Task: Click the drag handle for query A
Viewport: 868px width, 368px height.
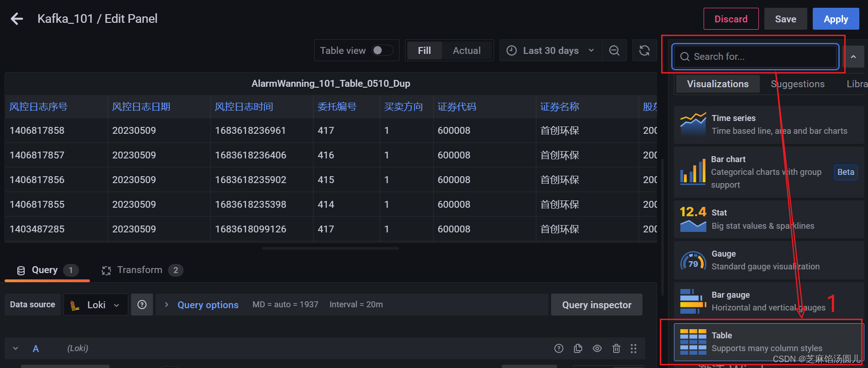Action: pos(633,348)
